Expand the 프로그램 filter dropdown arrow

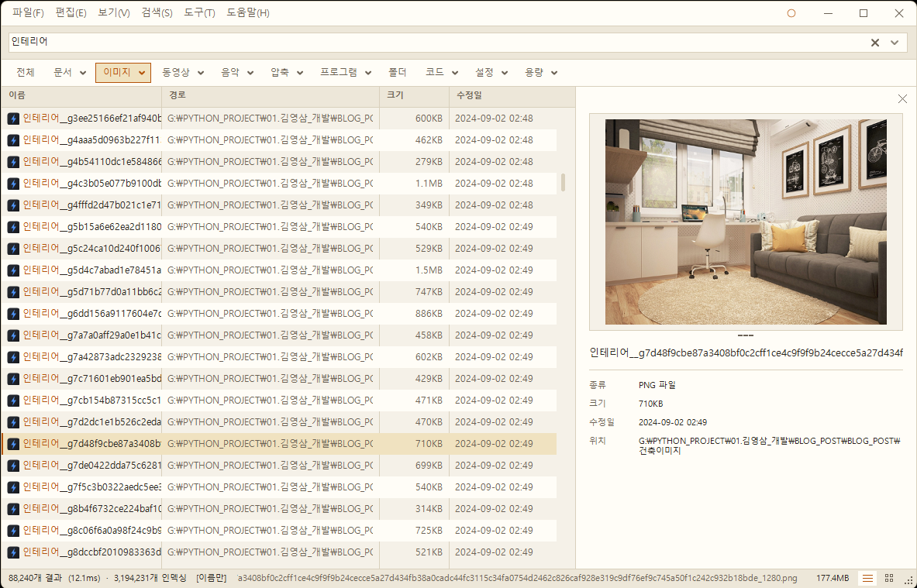368,73
